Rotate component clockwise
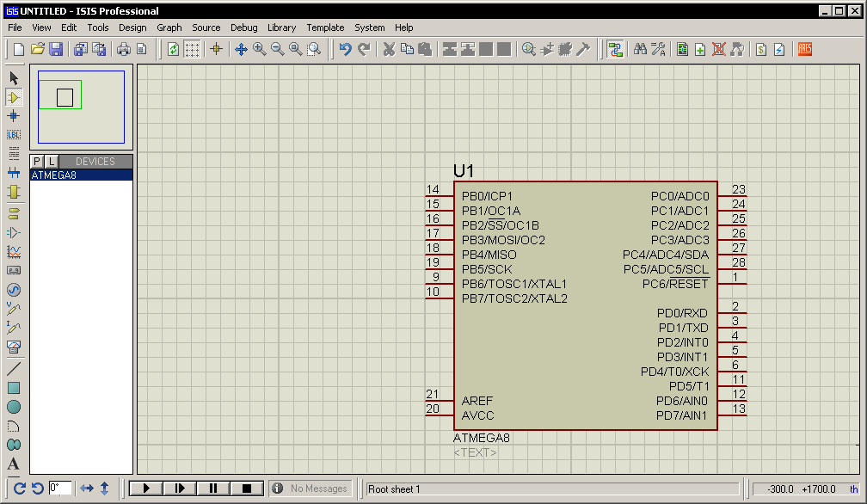Viewport: 867px width, 504px height. click(x=19, y=489)
